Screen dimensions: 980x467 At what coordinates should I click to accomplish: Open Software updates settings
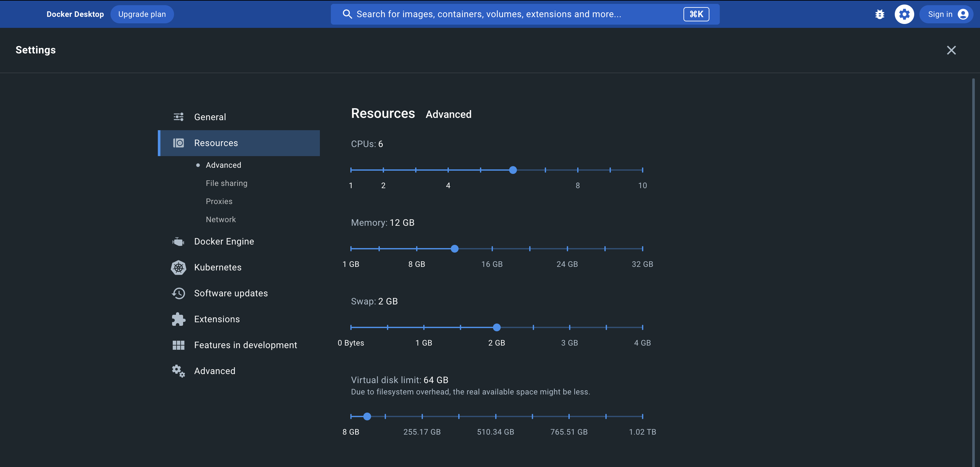coord(239,293)
